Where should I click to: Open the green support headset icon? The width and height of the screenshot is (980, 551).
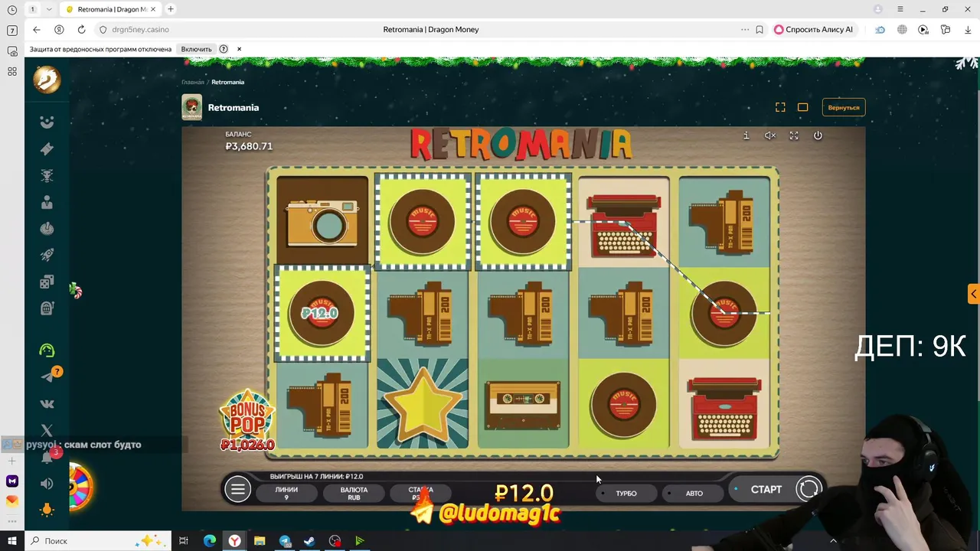47,350
